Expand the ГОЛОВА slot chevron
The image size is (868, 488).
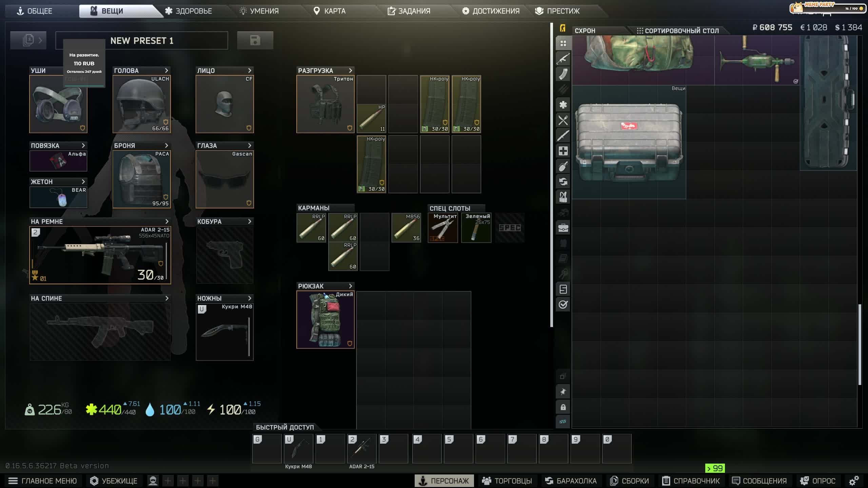(x=166, y=70)
